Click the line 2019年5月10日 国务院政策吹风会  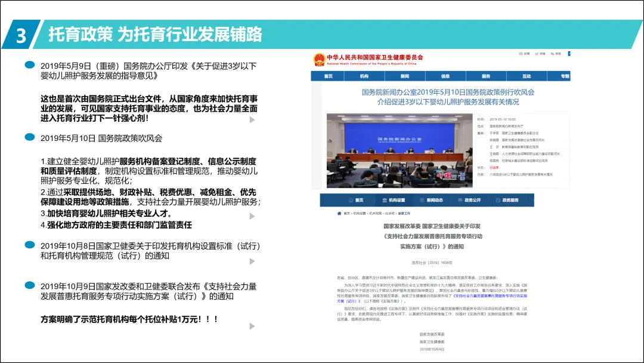coord(101,139)
